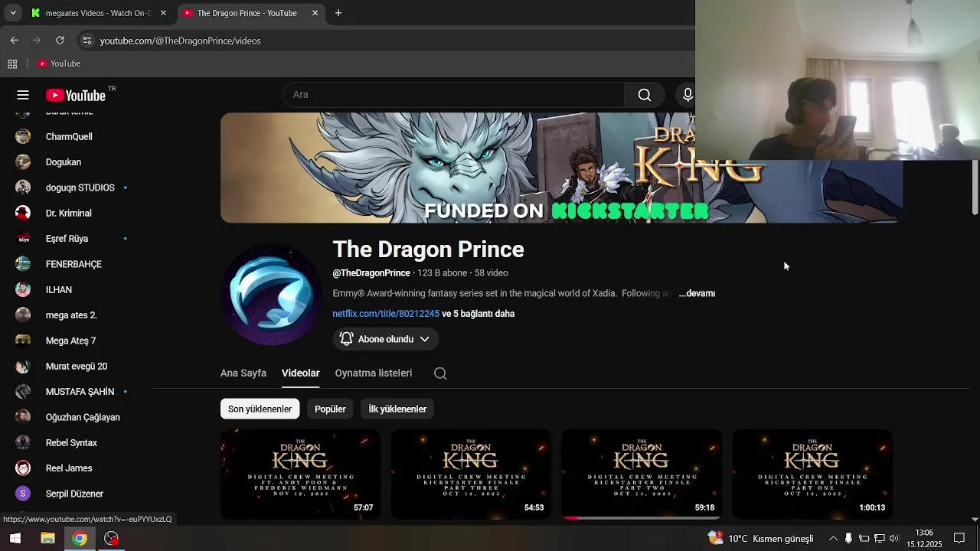Image resolution: width=980 pixels, height=551 pixels.
Task: Open the tab search dropdown arrow
Action: [x=13, y=13]
